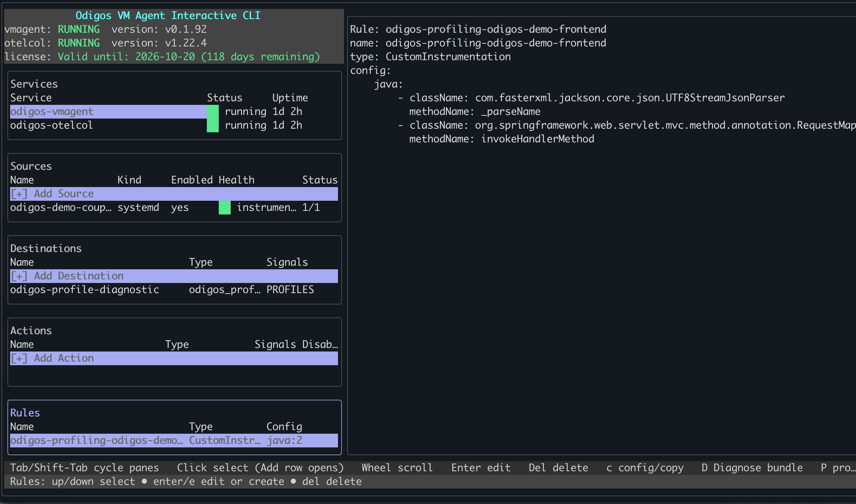Click the Health column header in Sources
Image resolution: width=856 pixels, height=504 pixels.
[237, 180]
